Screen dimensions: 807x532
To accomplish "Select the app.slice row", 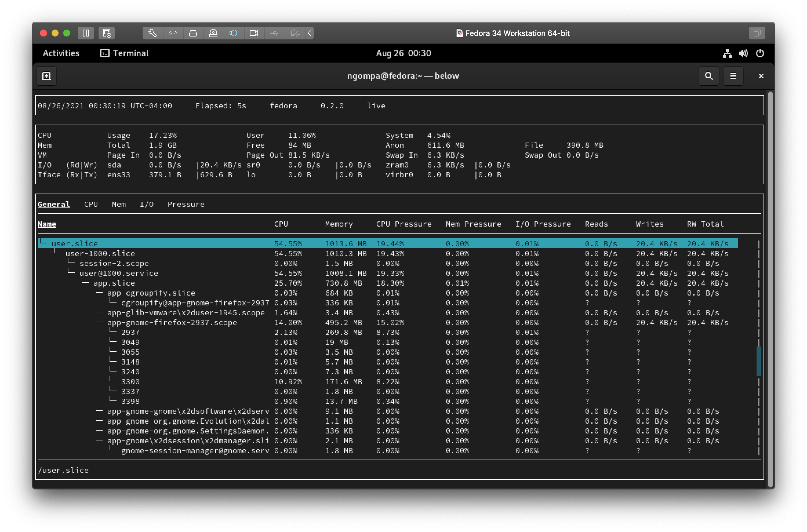I will (x=388, y=283).
